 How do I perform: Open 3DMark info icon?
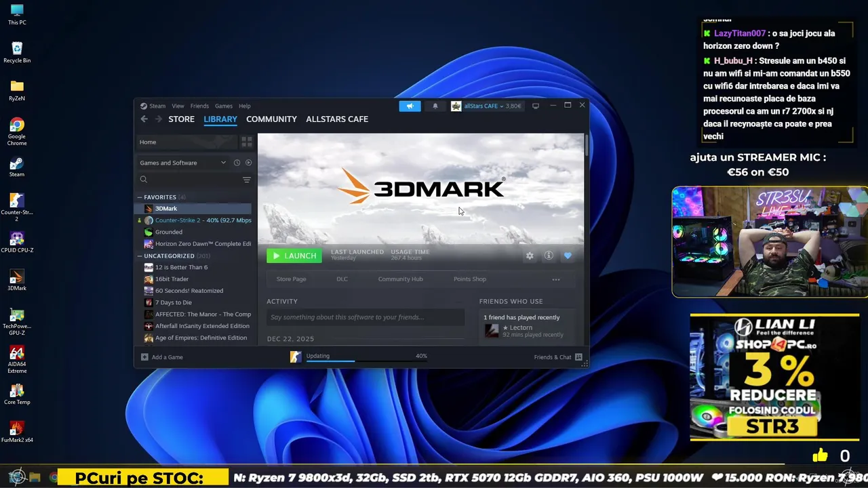click(549, 256)
